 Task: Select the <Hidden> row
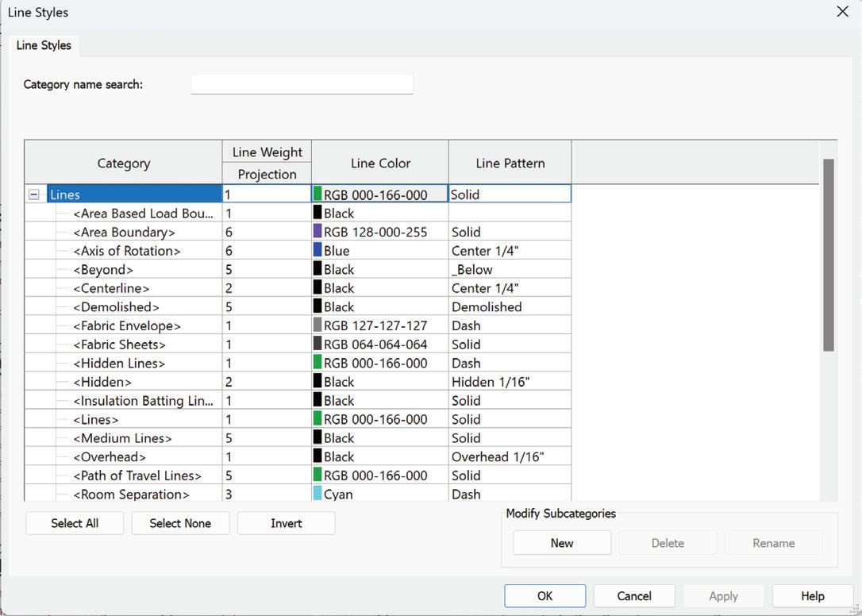point(103,381)
